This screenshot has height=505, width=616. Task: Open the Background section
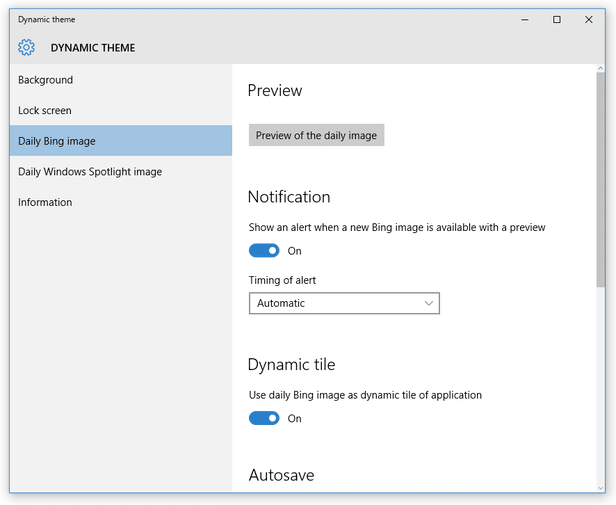(x=121, y=80)
